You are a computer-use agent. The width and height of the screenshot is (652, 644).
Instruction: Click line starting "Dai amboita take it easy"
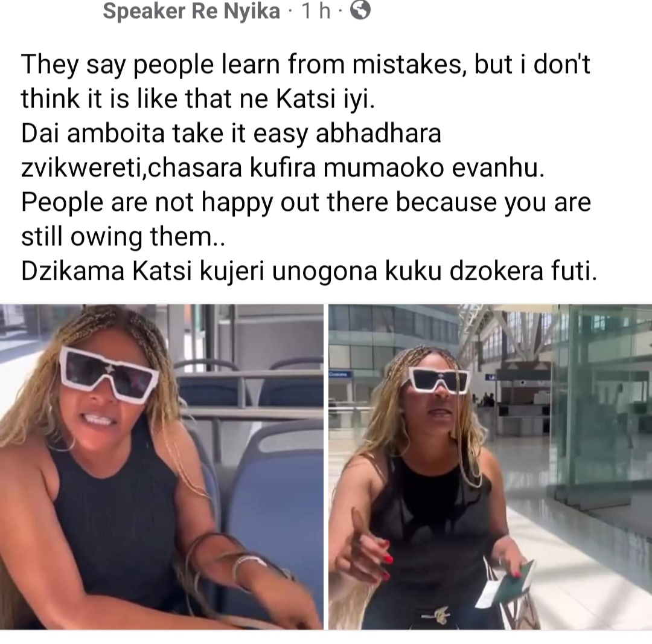click(231, 134)
